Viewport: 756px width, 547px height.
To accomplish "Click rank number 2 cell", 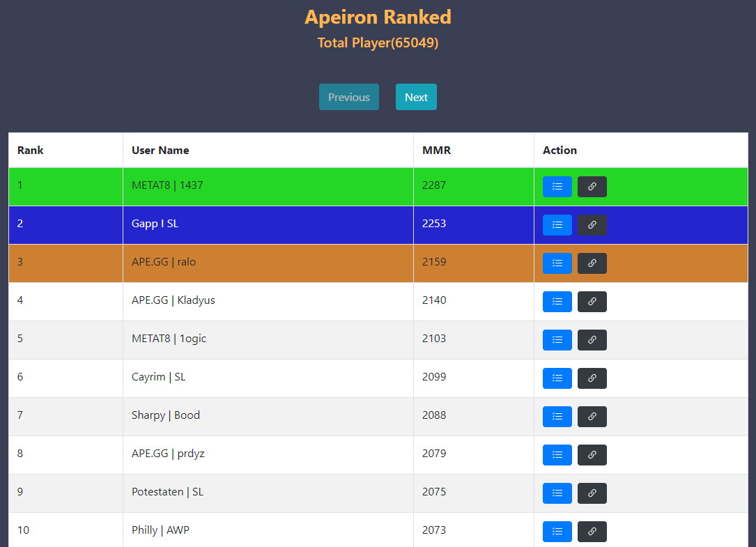I will pos(65,225).
